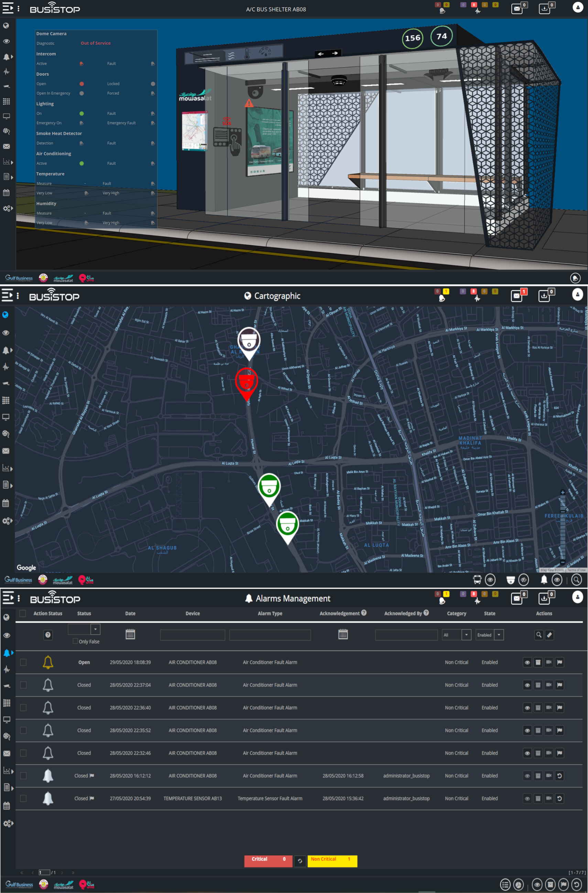
Task: Tick the select-all checkbox in Alarms header
Action: click(x=22, y=613)
